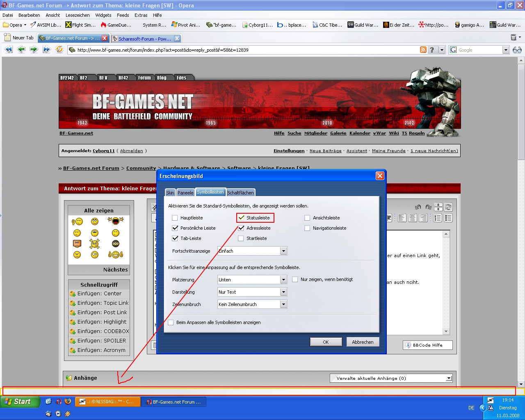Click Abbrechen in Erscheinungsbild dialog
Screen dimensions: 525x420
coord(363,342)
